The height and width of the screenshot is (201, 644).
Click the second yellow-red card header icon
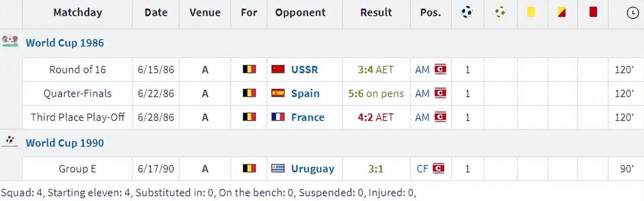tap(562, 13)
